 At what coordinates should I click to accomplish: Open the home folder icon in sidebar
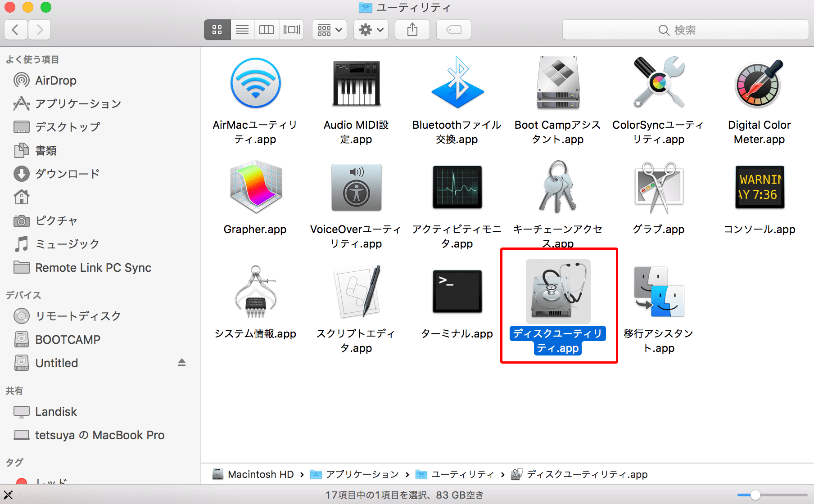pyautogui.click(x=22, y=197)
